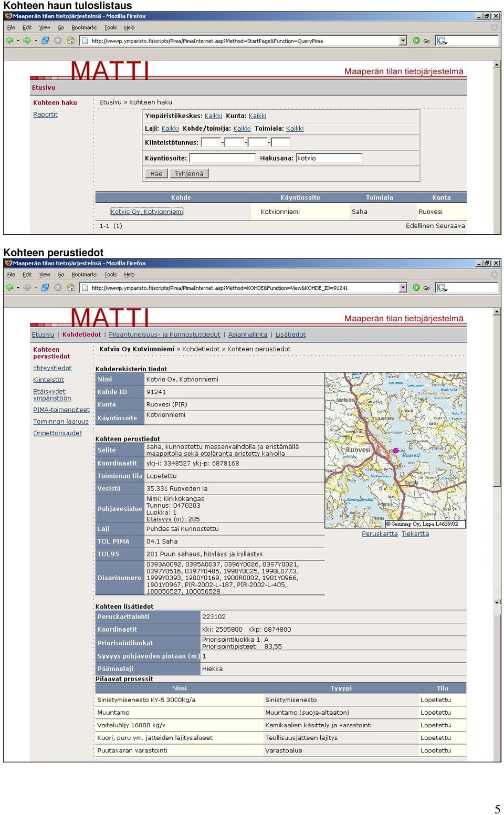Click Stop icon in top Firefox window
The width and height of the screenshot is (504, 815).
pyautogui.click(x=58, y=40)
